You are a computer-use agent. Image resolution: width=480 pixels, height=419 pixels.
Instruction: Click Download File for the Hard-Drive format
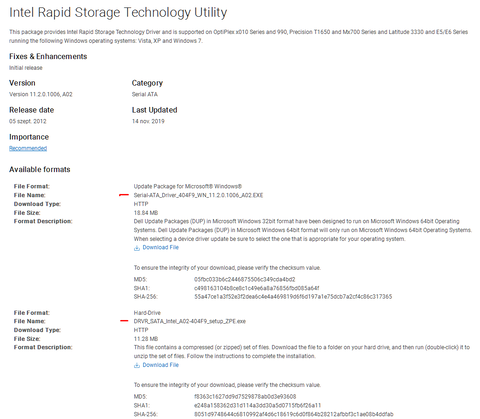(x=161, y=365)
